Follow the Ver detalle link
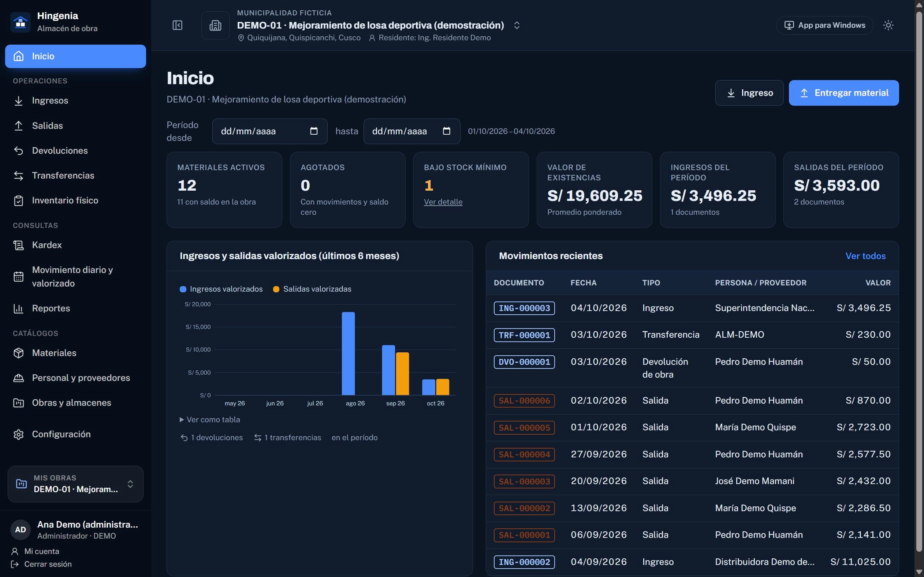Viewport: 924px width, 577px height. (443, 202)
